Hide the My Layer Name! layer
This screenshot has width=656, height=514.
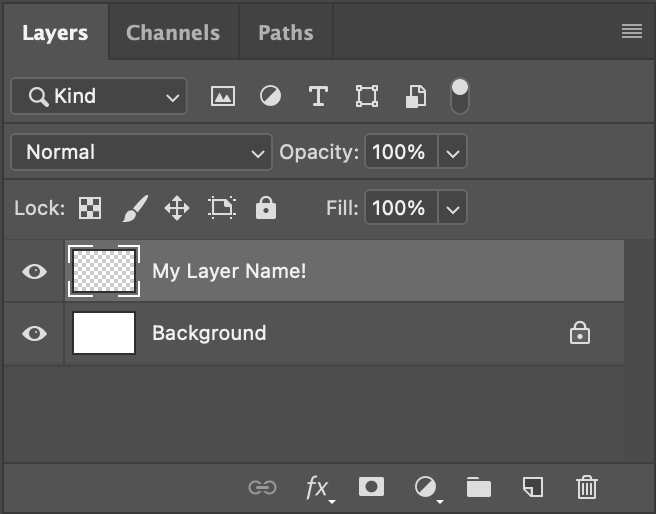(x=34, y=271)
